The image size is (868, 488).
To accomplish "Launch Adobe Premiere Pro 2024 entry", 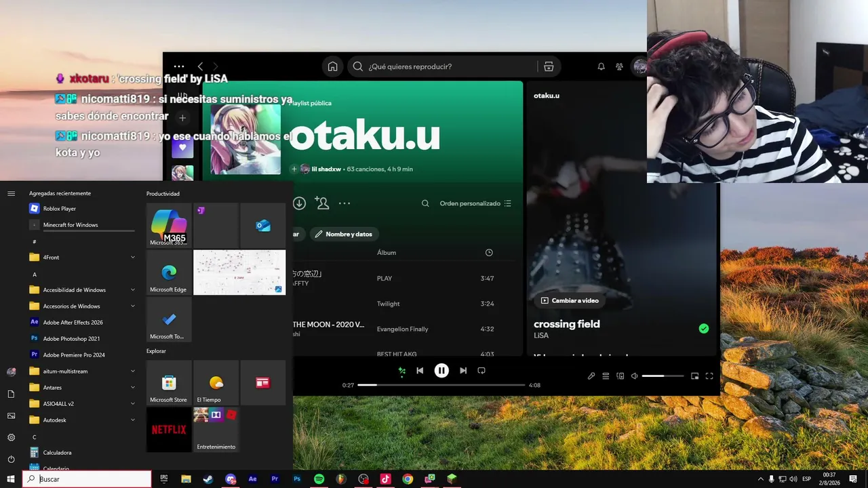I will pyautogui.click(x=83, y=355).
